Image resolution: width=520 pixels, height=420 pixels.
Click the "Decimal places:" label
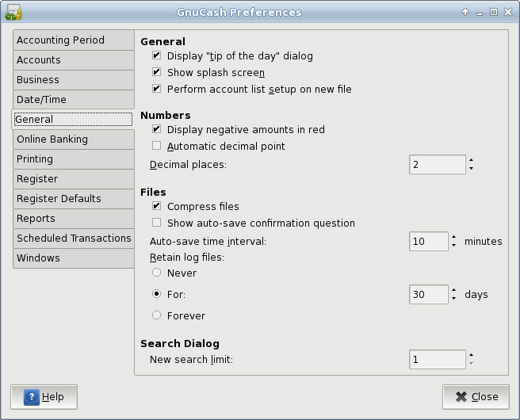coord(188,164)
